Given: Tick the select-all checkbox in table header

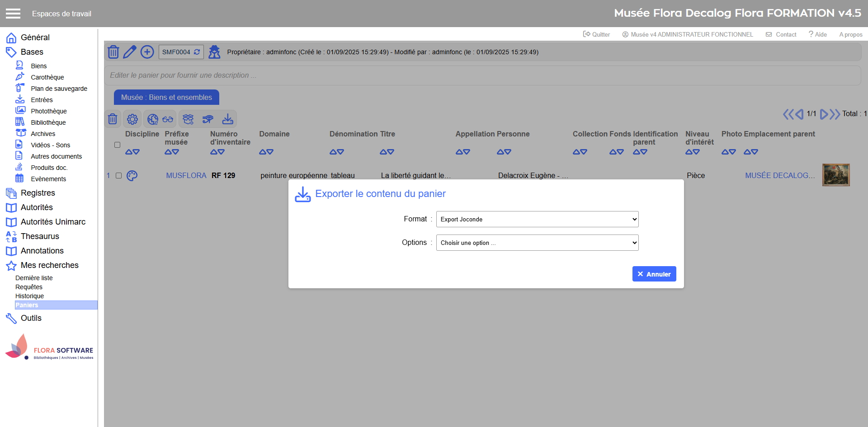Looking at the screenshot, I should click(117, 145).
